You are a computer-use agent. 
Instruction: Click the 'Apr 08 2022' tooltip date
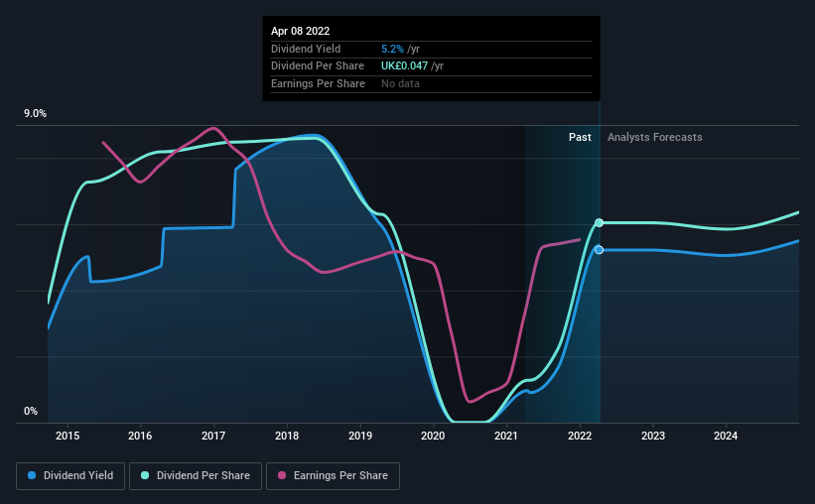click(300, 31)
